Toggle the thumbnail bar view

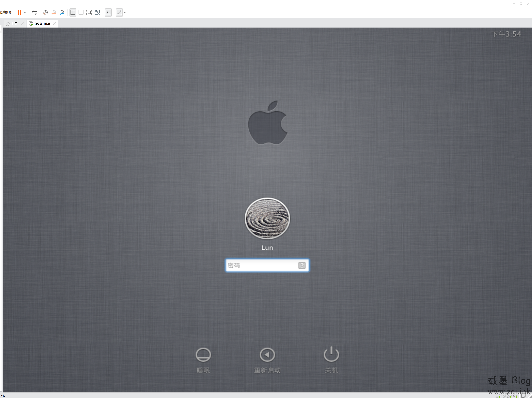81,12
